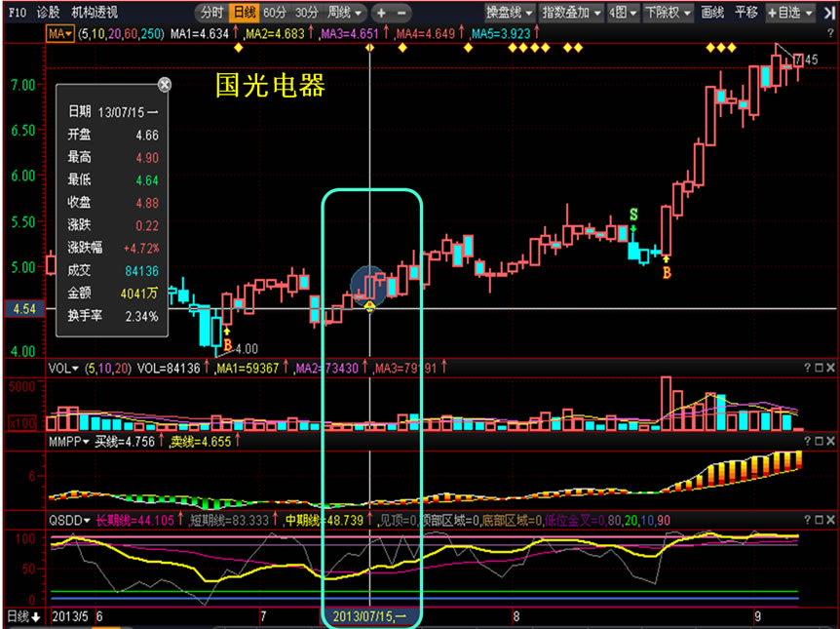
Task: Click the 2013/07/15 date label on time axis
Action: pyautogui.click(x=369, y=616)
